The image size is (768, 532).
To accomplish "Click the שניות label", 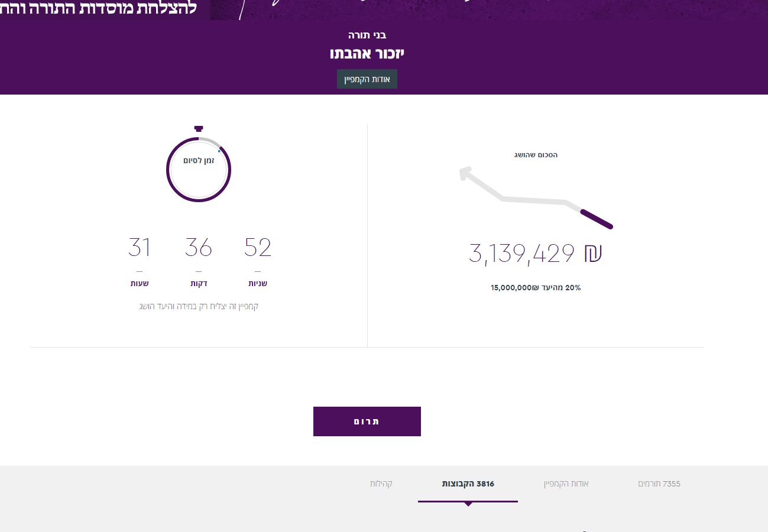I will [258, 284].
